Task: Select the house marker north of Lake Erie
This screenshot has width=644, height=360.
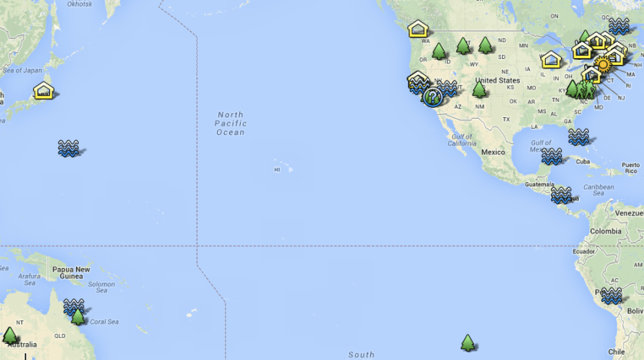Action: [583, 51]
